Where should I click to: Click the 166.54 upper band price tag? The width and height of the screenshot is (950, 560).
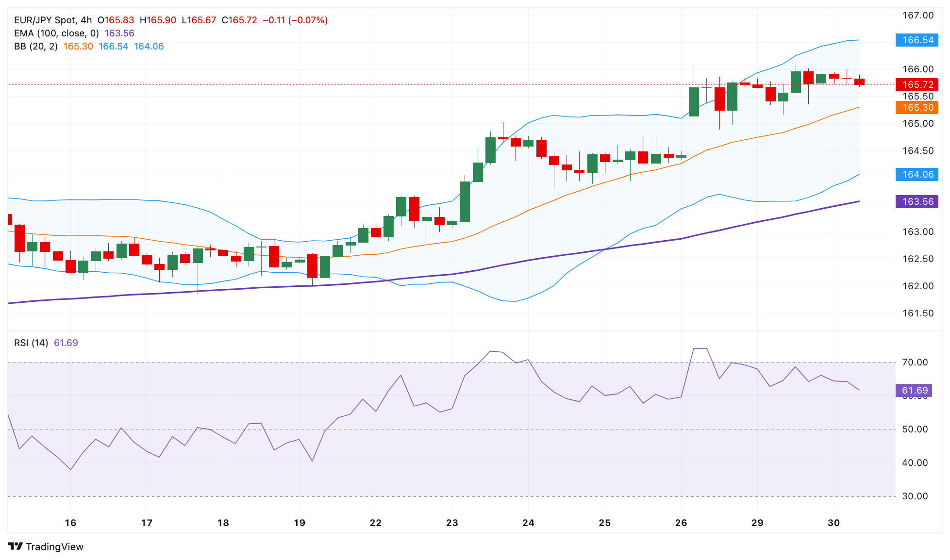(x=917, y=40)
